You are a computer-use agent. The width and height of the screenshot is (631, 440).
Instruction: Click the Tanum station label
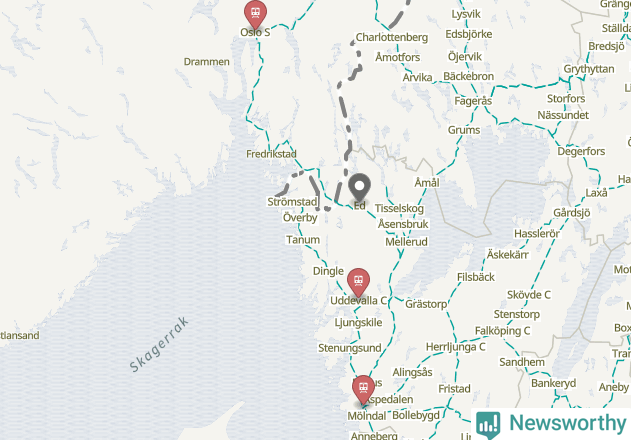303,240
